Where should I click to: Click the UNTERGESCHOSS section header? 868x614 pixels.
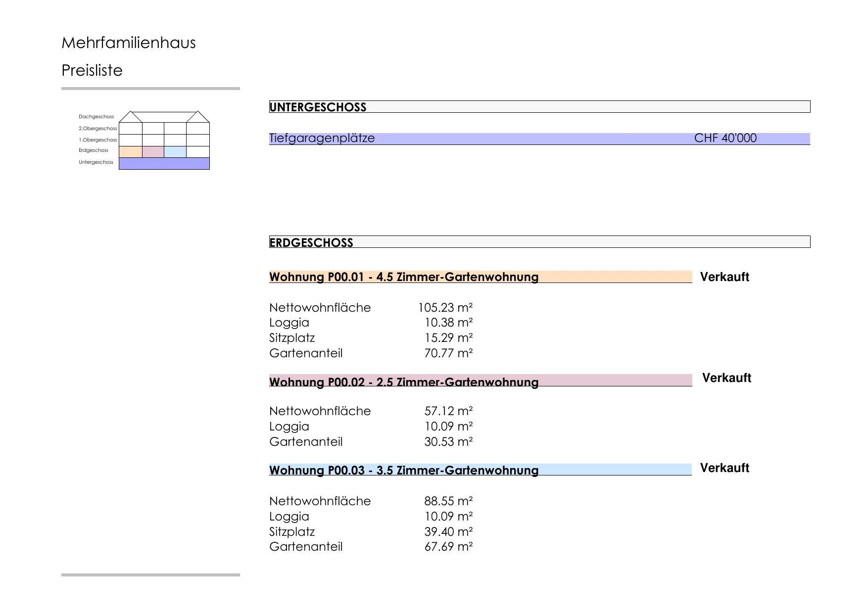(539, 107)
